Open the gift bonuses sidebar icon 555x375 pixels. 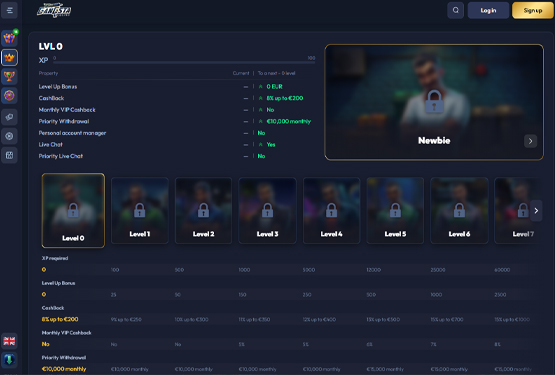10,38
